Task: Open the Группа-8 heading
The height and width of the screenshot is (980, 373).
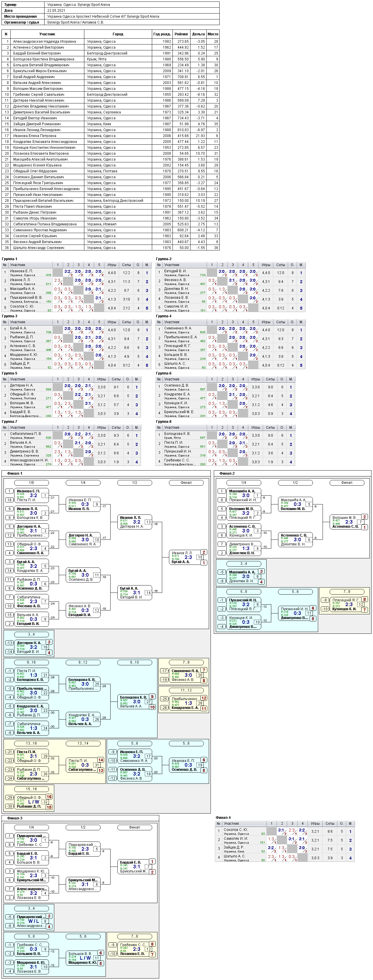Action: 164,422
